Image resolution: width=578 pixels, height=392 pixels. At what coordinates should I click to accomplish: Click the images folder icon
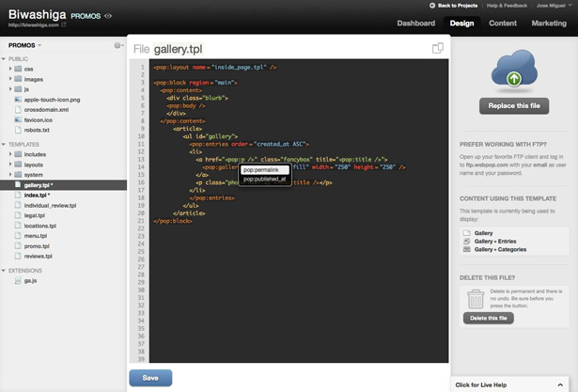(18, 79)
